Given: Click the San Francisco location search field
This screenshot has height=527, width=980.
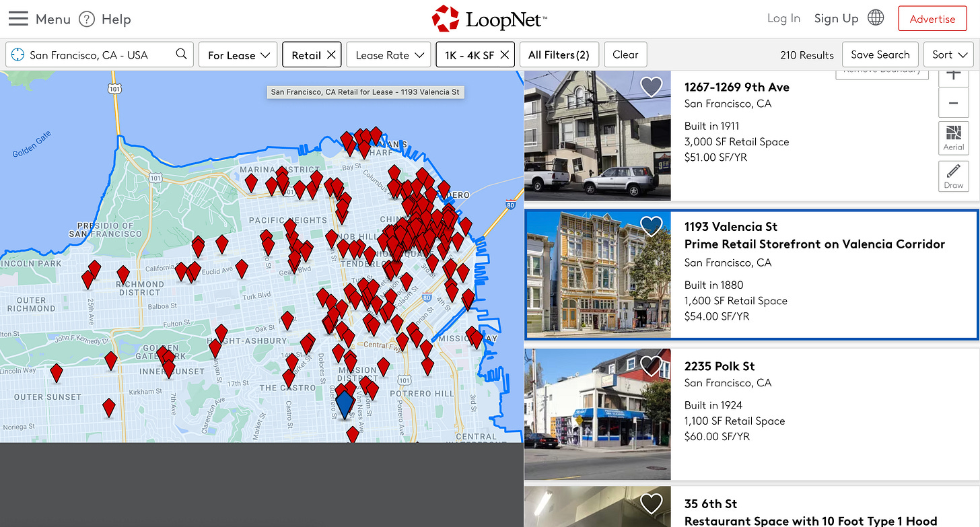Looking at the screenshot, I should [x=100, y=55].
